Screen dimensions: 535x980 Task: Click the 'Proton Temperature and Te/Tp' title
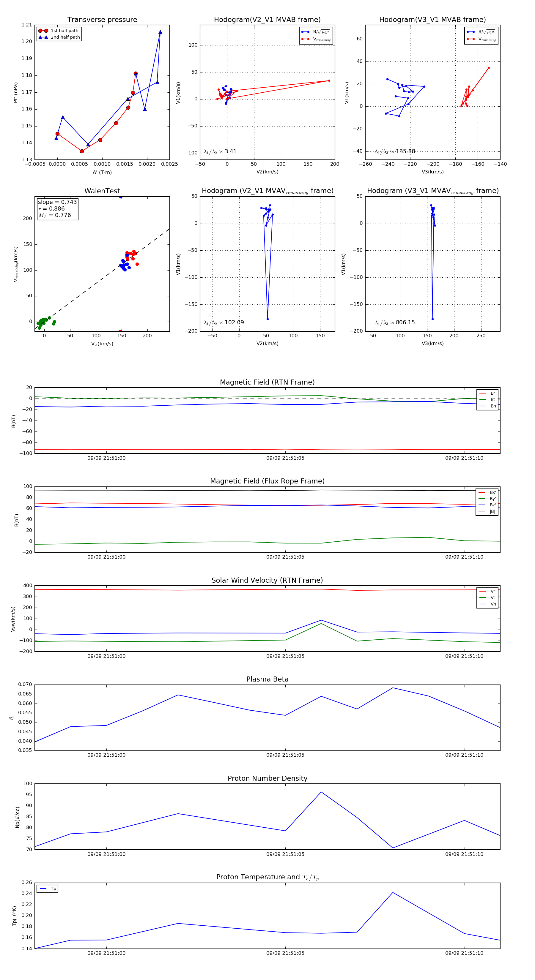coord(267,877)
